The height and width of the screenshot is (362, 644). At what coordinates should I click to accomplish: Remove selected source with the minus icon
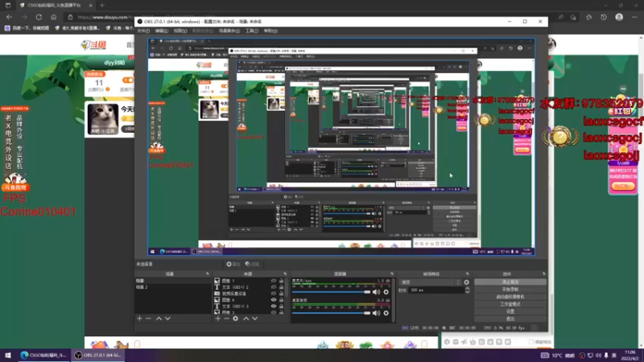point(226,319)
